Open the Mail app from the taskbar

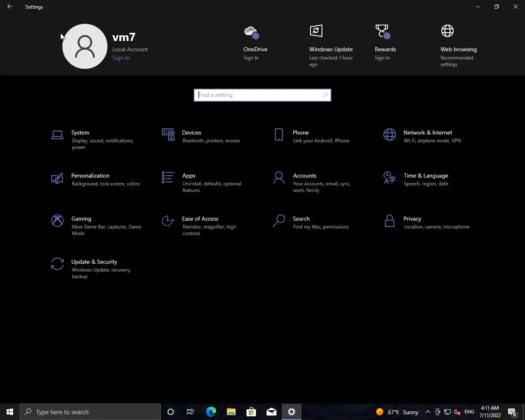(x=272, y=412)
